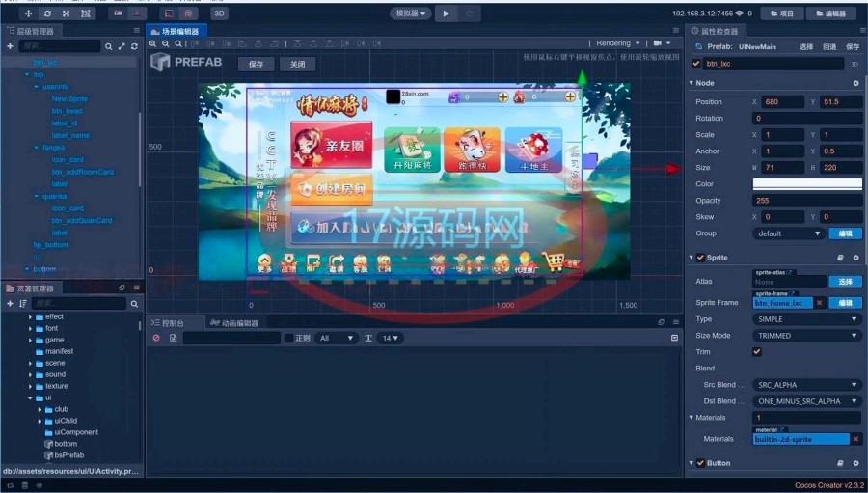Select the Rotate transform tool
The width and height of the screenshot is (868, 493).
(47, 14)
